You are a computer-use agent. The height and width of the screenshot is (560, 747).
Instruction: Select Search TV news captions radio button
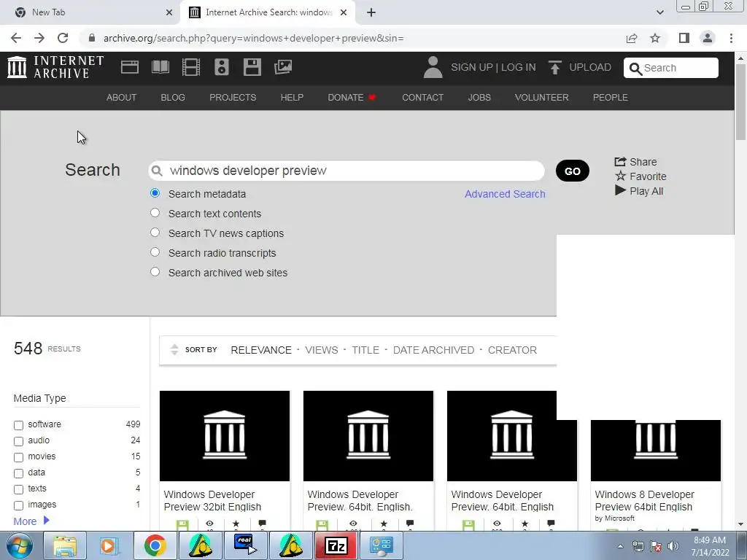[x=155, y=233]
